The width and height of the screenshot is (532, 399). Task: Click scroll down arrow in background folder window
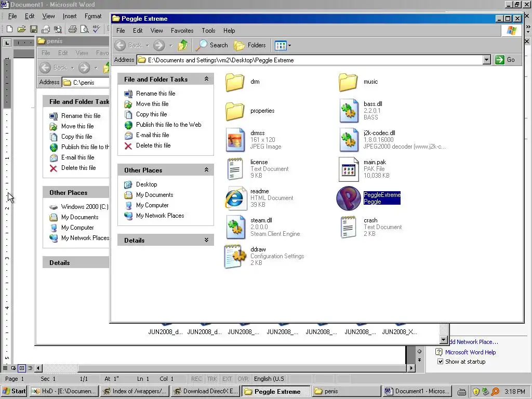(444, 340)
